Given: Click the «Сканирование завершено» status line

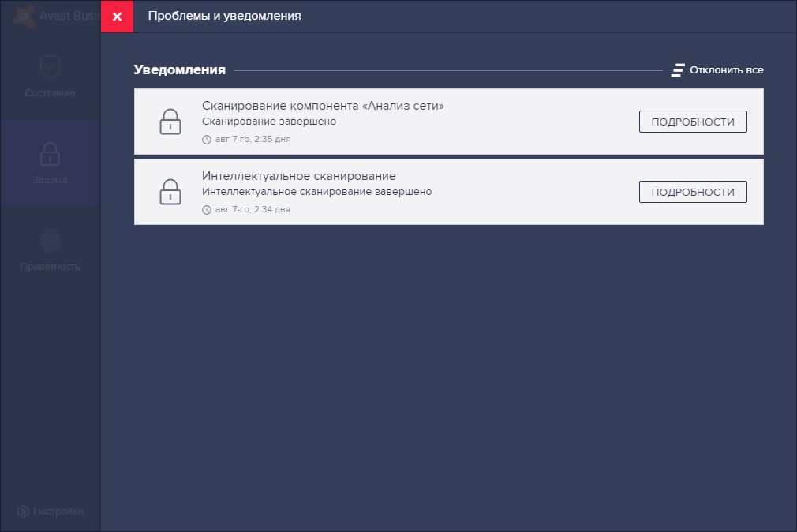Looking at the screenshot, I should point(269,122).
